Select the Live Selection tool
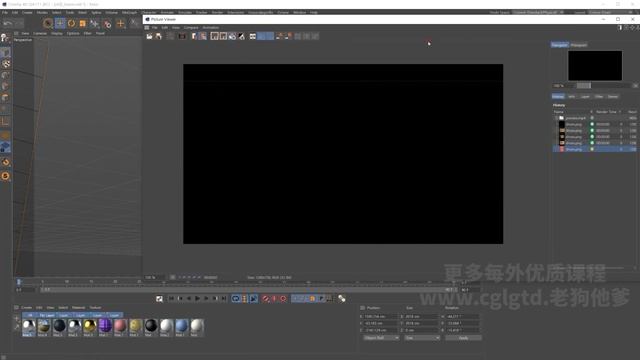 [48, 23]
